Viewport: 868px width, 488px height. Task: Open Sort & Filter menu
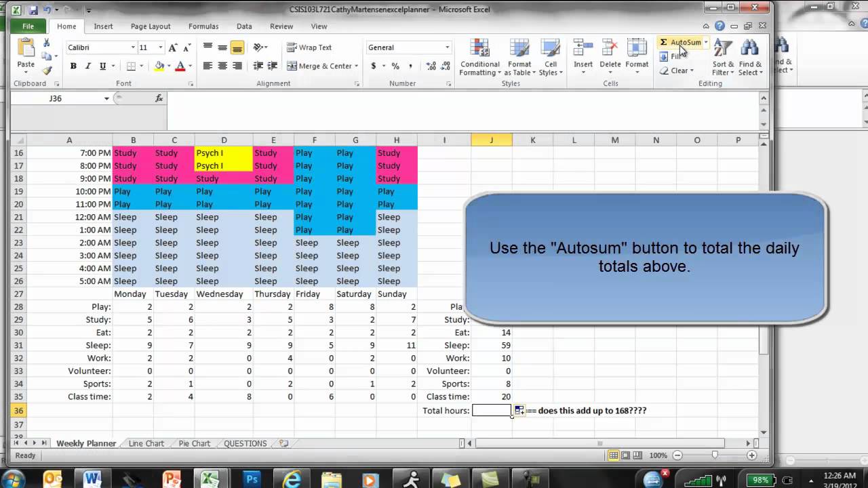[723, 57]
